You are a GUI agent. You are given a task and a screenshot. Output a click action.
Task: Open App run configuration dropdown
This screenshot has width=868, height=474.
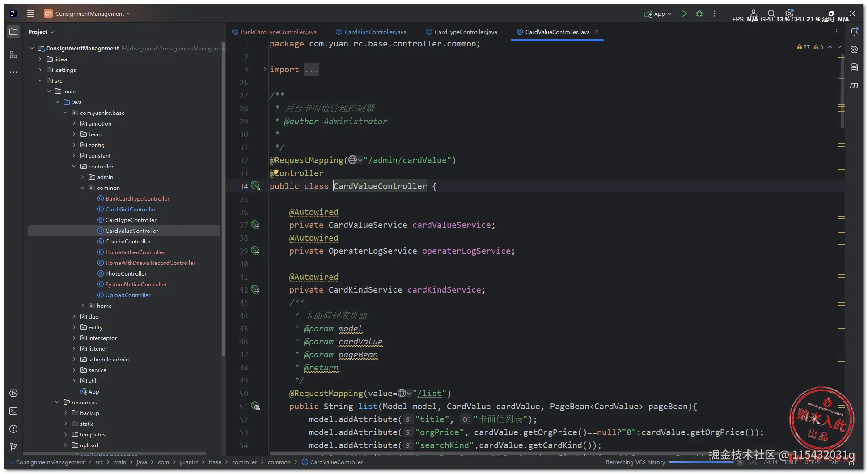(x=658, y=14)
